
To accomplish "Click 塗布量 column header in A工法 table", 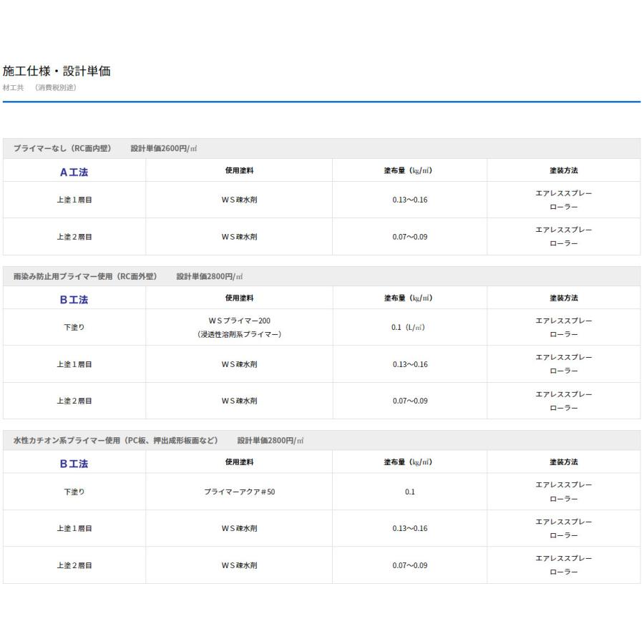I will point(408,170).
